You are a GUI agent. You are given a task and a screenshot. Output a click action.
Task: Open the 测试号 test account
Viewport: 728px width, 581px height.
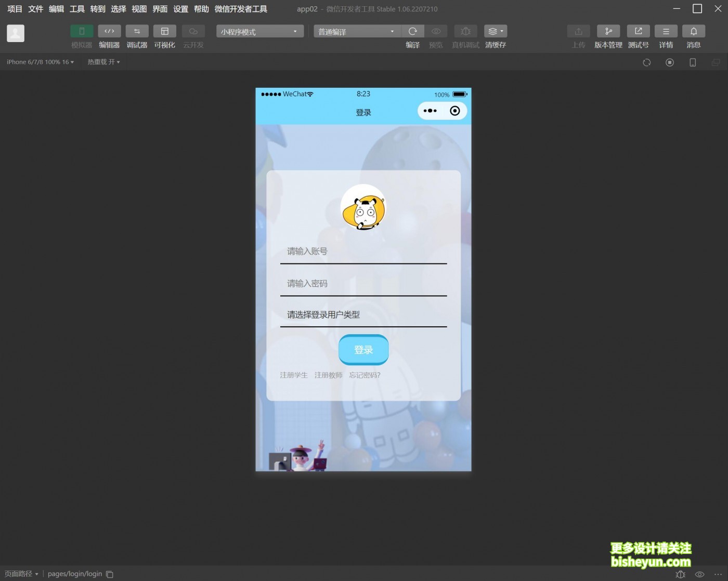(639, 31)
